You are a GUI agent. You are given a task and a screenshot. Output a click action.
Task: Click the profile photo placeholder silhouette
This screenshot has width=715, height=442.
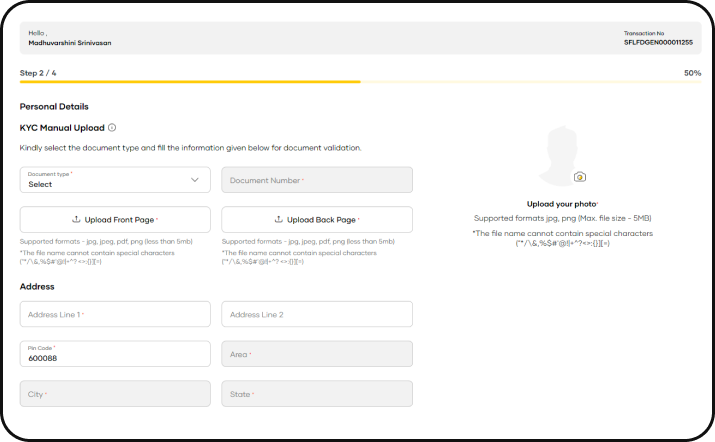point(562,156)
